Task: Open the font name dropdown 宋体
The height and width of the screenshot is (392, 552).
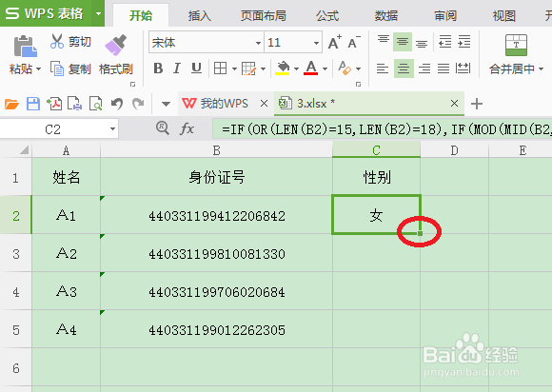Action: pyautogui.click(x=259, y=43)
